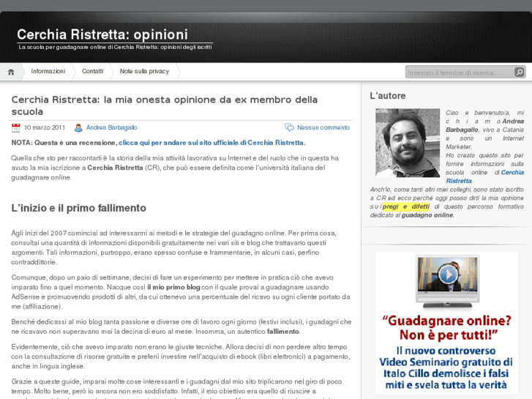Open the Contatti menu item
The width and height of the screenshot is (532, 399).
pyautogui.click(x=93, y=71)
